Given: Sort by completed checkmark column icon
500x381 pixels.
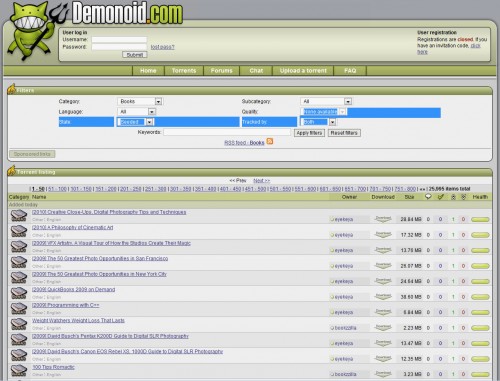Looking at the screenshot, I should tap(441, 197).
